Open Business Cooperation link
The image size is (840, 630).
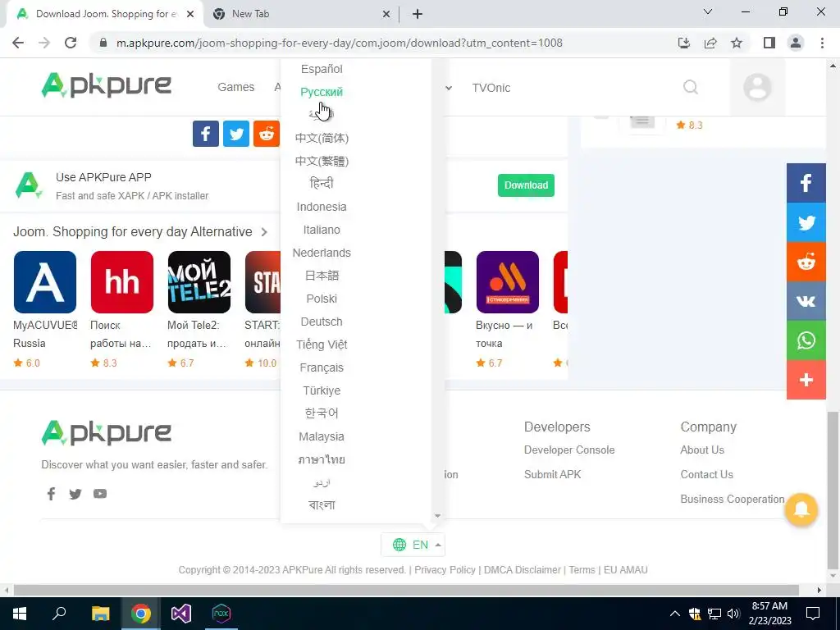[732, 500]
